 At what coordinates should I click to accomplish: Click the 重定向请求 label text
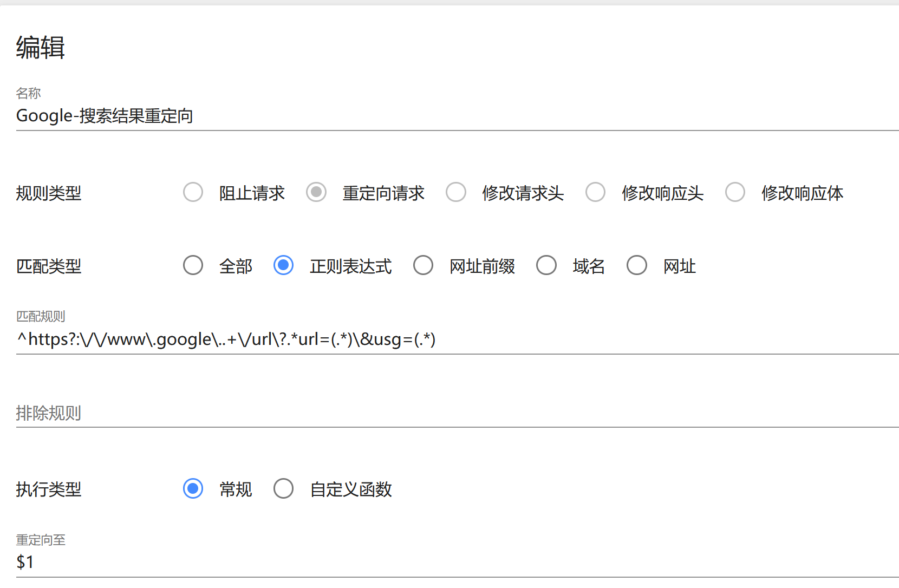tap(383, 193)
